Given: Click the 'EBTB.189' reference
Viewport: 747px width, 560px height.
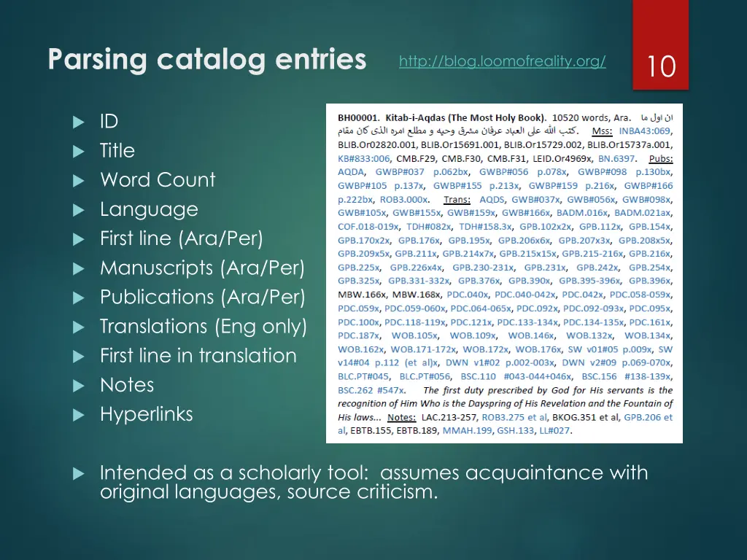Looking at the screenshot, I should (x=417, y=432).
